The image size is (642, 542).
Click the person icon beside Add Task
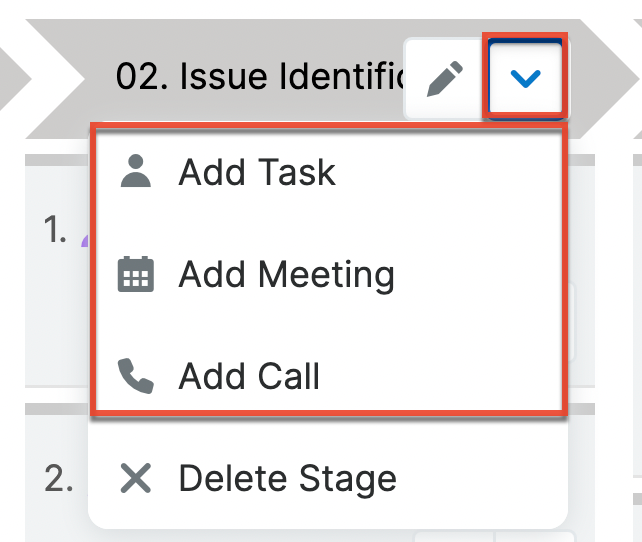[x=136, y=172]
